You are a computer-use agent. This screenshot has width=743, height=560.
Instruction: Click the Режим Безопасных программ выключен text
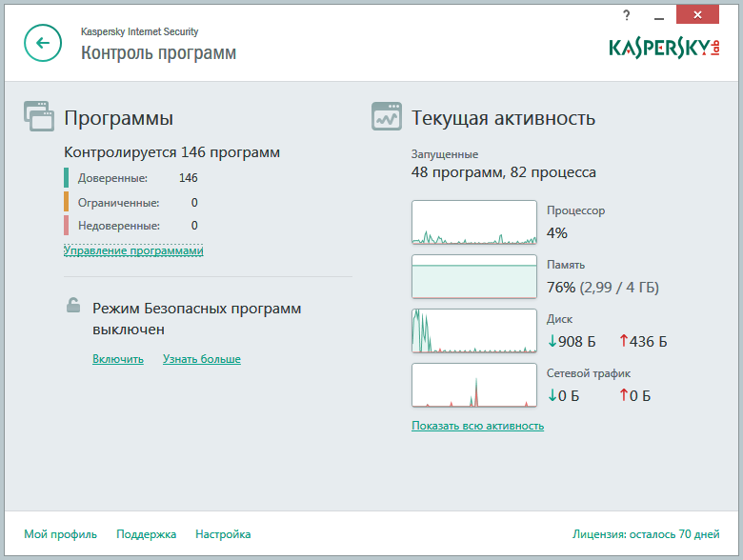[196, 319]
